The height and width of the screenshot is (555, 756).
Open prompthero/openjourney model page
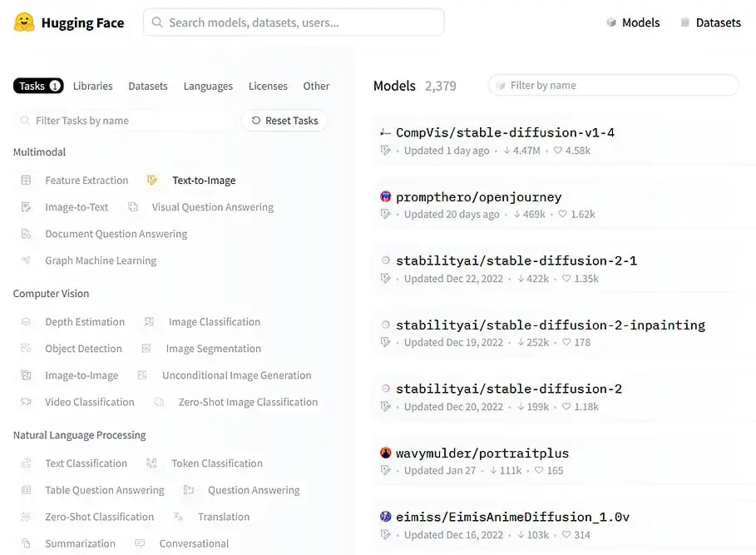tap(479, 197)
